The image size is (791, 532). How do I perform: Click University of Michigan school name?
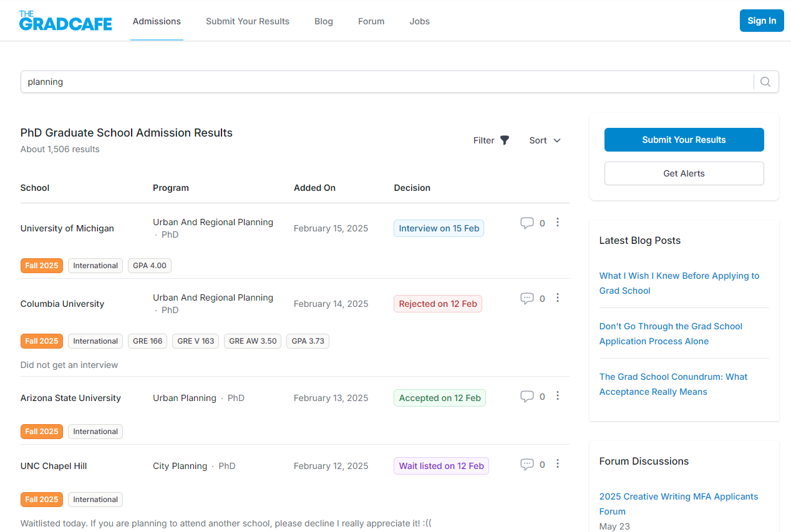click(x=67, y=228)
